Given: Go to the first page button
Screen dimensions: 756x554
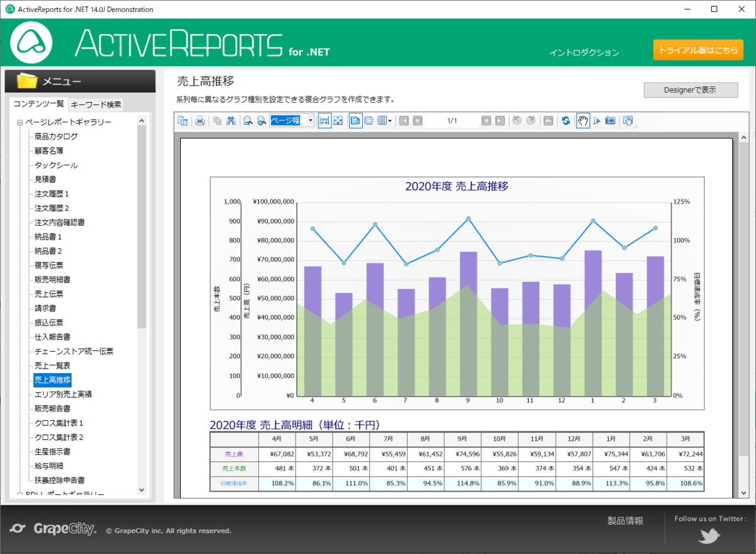Looking at the screenshot, I should pyautogui.click(x=404, y=120).
